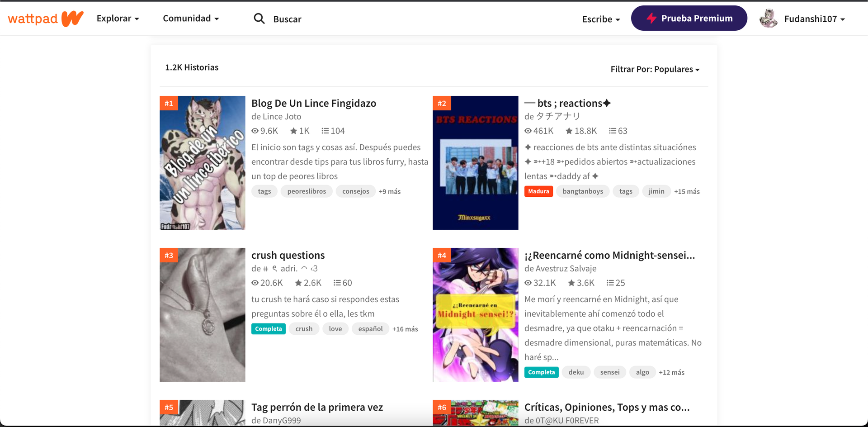This screenshot has width=868, height=427.
Task: Open Filtrar Por: Populares dropdown
Action: [x=655, y=69]
